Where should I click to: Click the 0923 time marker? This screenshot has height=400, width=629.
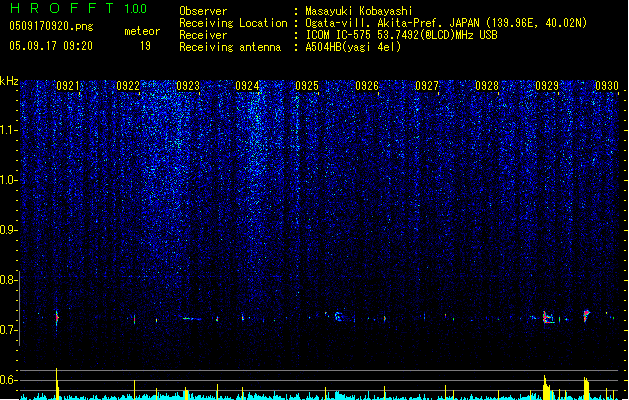coord(188,85)
